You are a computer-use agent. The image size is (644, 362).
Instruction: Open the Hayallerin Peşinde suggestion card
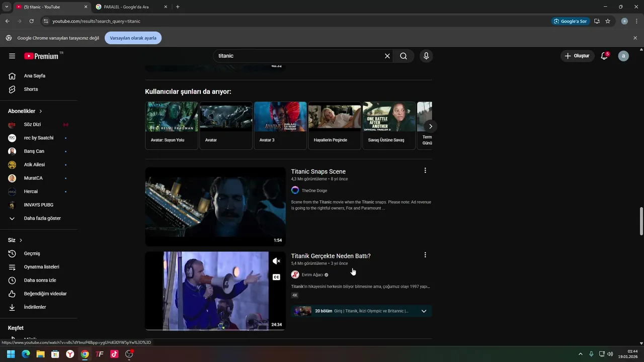335,126
